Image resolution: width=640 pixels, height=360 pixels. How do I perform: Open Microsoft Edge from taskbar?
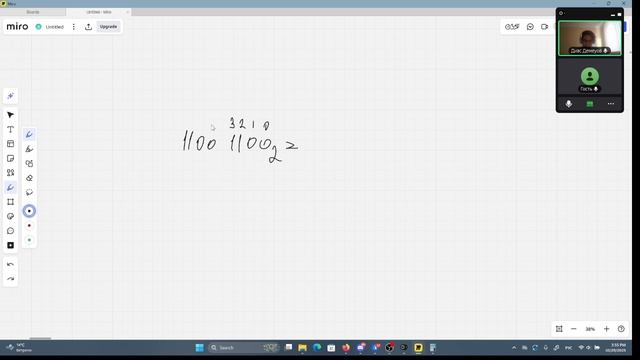(317, 348)
